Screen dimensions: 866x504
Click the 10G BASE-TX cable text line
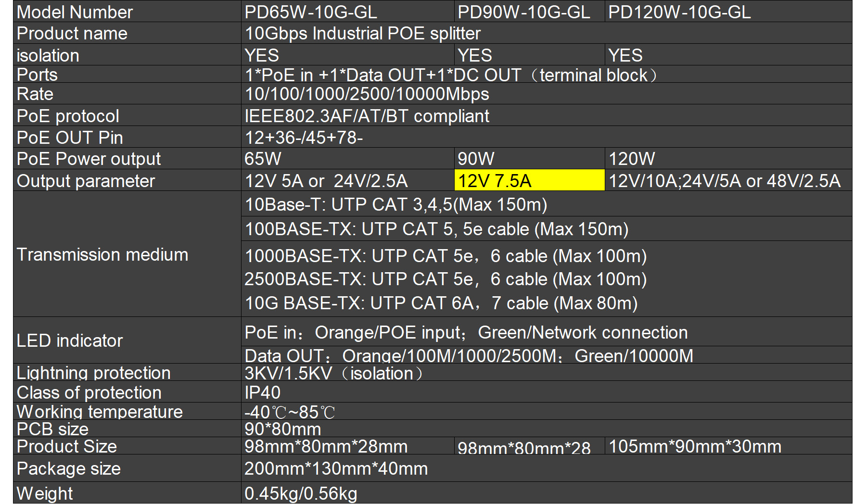[441, 303]
